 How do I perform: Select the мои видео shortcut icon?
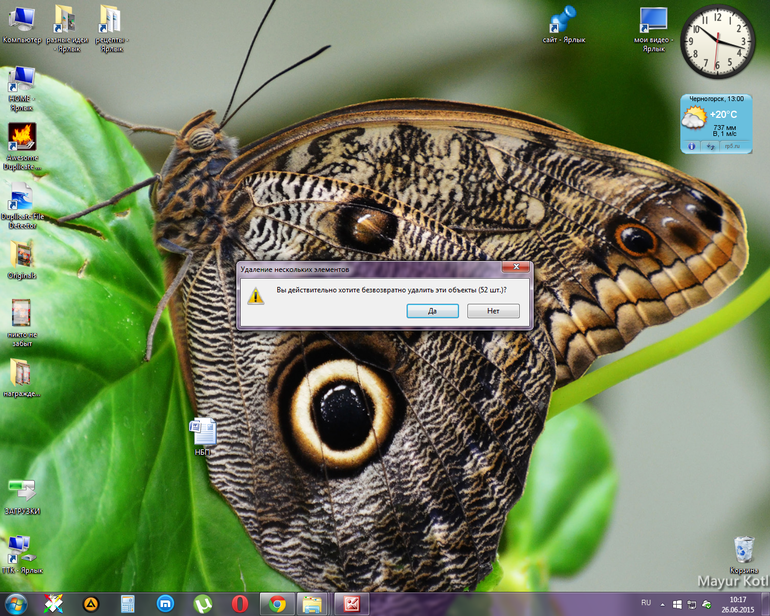[652, 20]
